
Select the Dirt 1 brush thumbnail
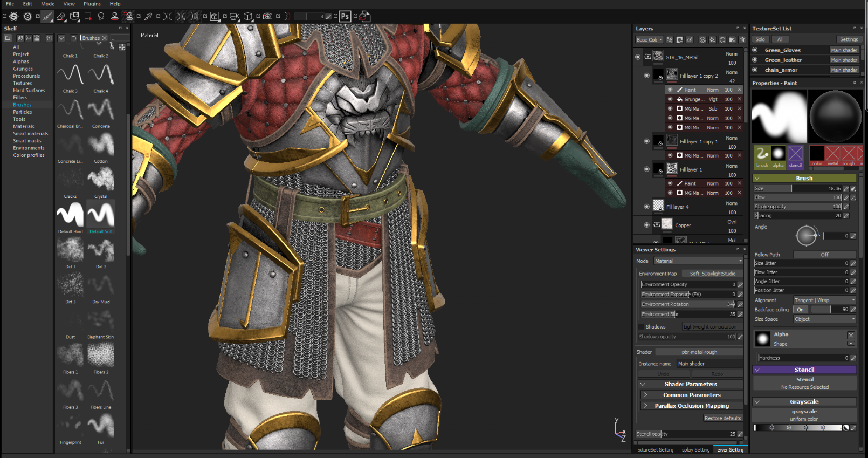coord(70,250)
